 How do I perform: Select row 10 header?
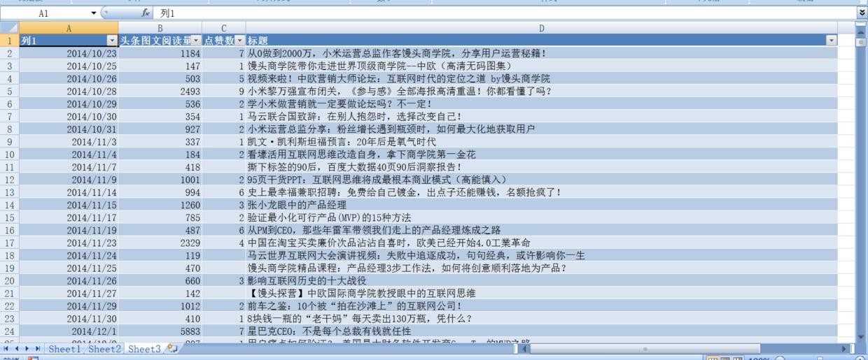pos(10,154)
